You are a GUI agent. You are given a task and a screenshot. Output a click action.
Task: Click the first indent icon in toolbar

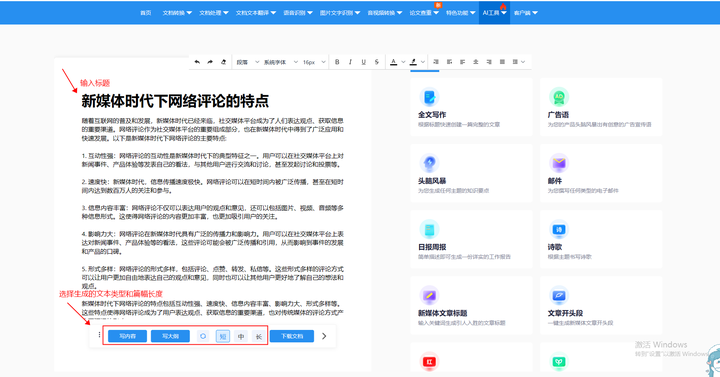coord(436,62)
